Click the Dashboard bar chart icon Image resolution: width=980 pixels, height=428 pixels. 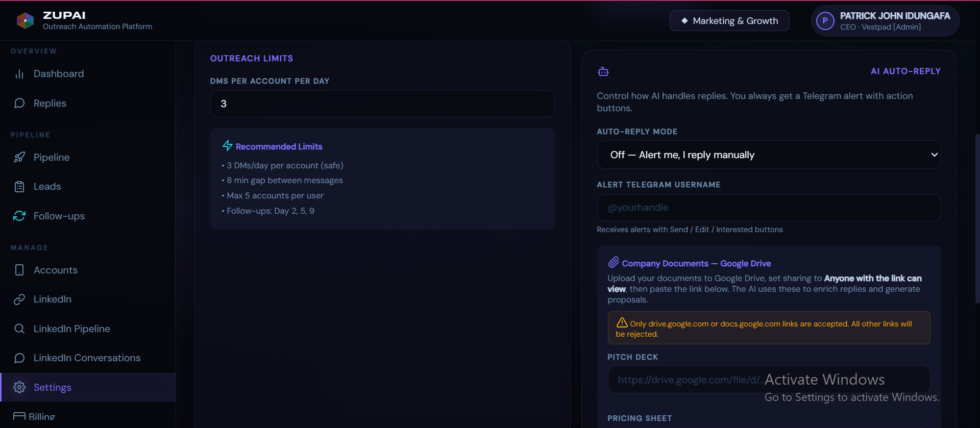pyautogui.click(x=19, y=74)
